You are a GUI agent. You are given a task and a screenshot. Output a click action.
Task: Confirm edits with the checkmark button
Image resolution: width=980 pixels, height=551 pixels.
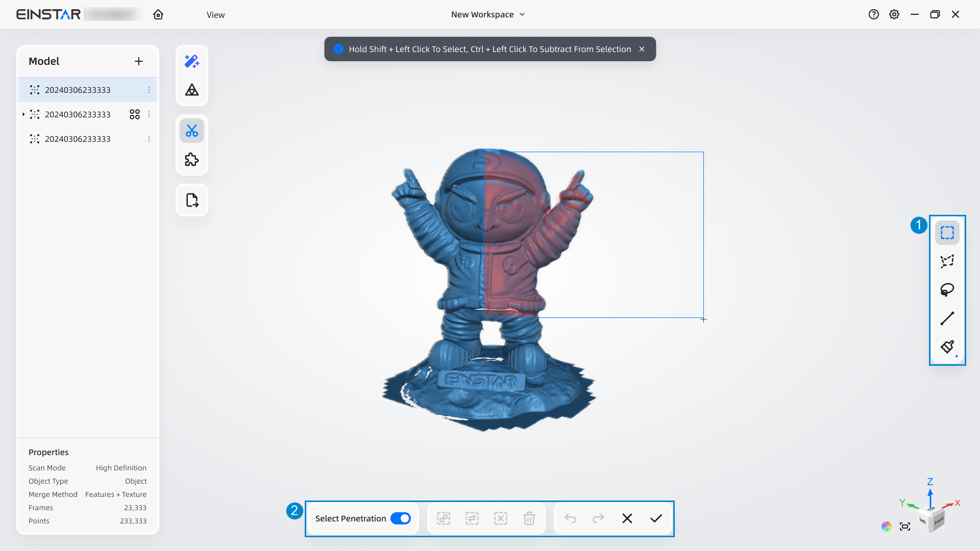pos(656,518)
